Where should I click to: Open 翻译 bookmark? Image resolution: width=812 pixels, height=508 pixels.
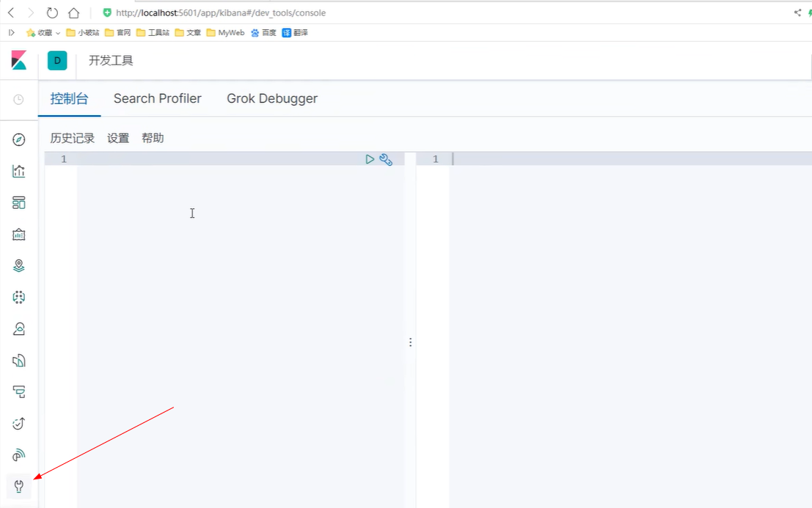tap(295, 32)
